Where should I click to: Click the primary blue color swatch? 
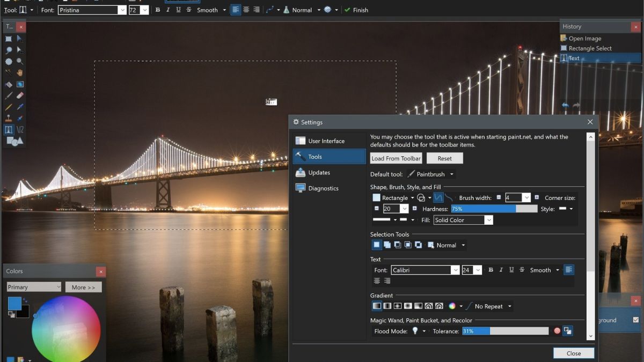(14, 304)
